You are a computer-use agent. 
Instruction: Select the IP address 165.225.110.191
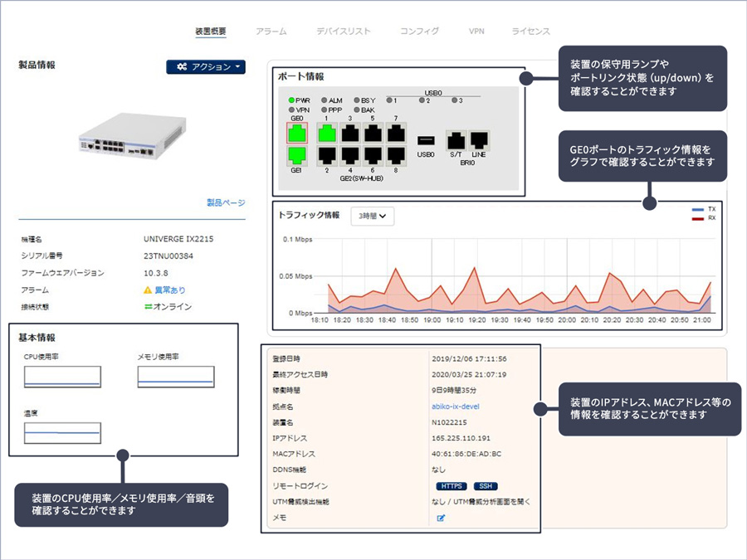pos(461,438)
